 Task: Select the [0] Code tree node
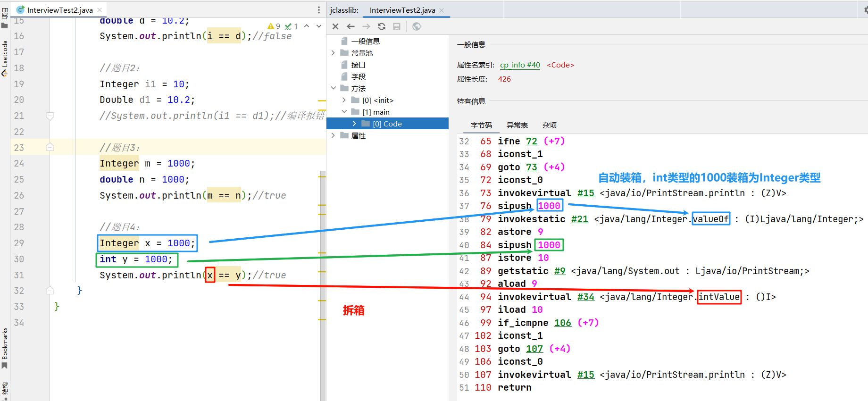(387, 124)
